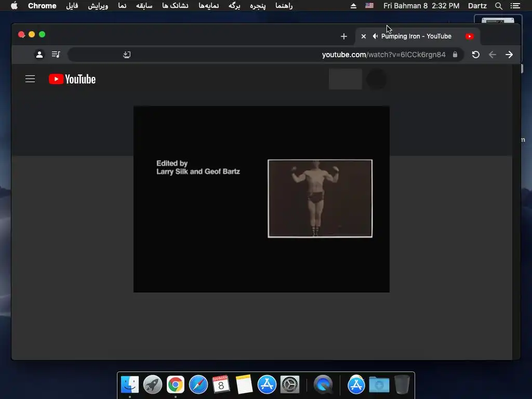Open the Chrome application menu
532x399 pixels.
(x=42, y=6)
